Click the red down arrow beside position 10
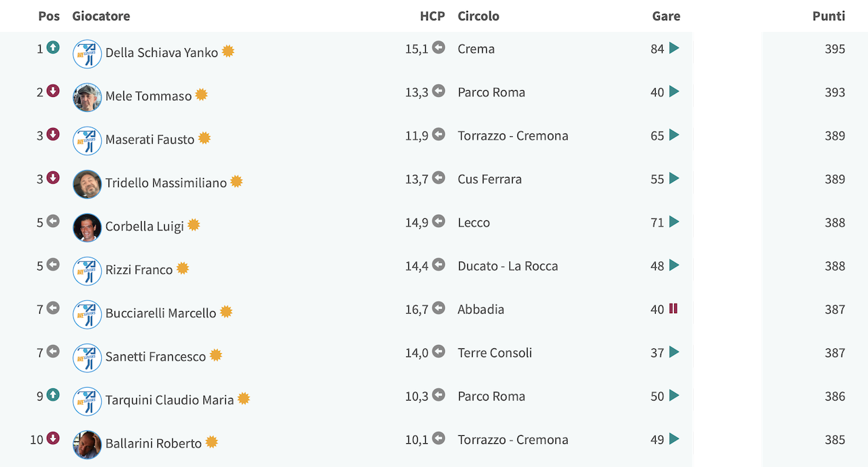This screenshot has height=467, width=868. coord(53,438)
